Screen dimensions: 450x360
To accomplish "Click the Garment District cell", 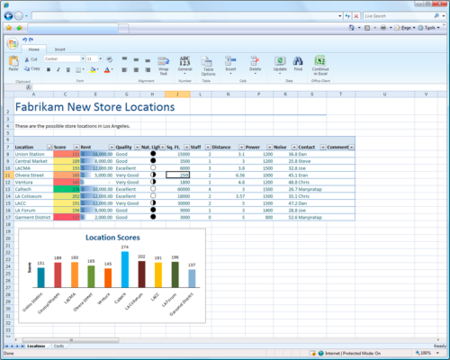I will [x=33, y=217].
